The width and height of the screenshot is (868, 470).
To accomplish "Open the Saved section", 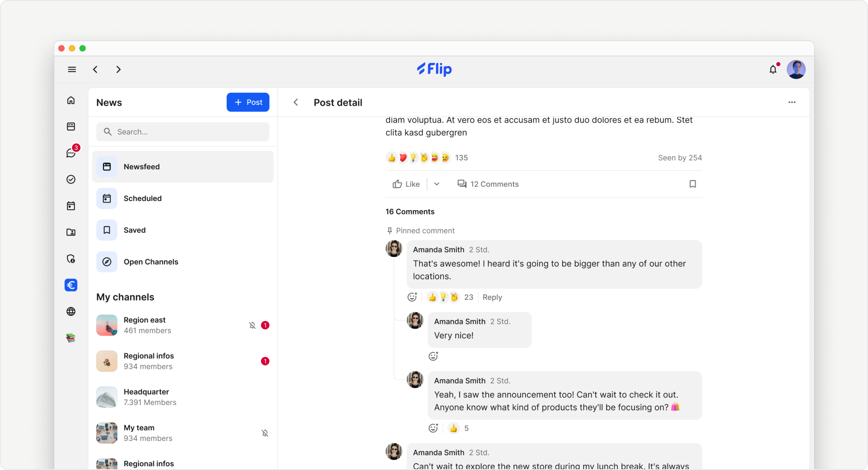I will click(134, 230).
